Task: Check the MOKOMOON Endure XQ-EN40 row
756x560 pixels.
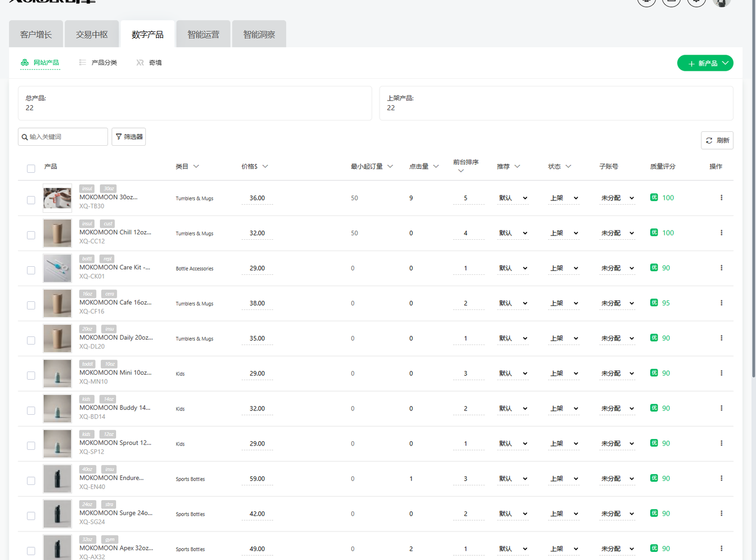Action: 31,481
